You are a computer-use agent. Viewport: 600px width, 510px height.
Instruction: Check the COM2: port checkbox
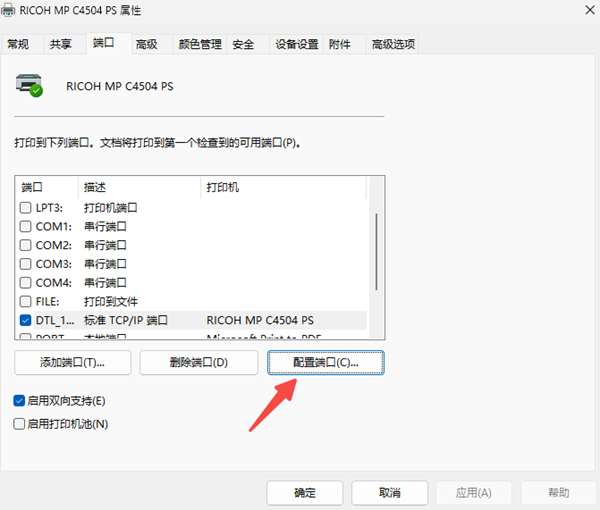pos(25,245)
